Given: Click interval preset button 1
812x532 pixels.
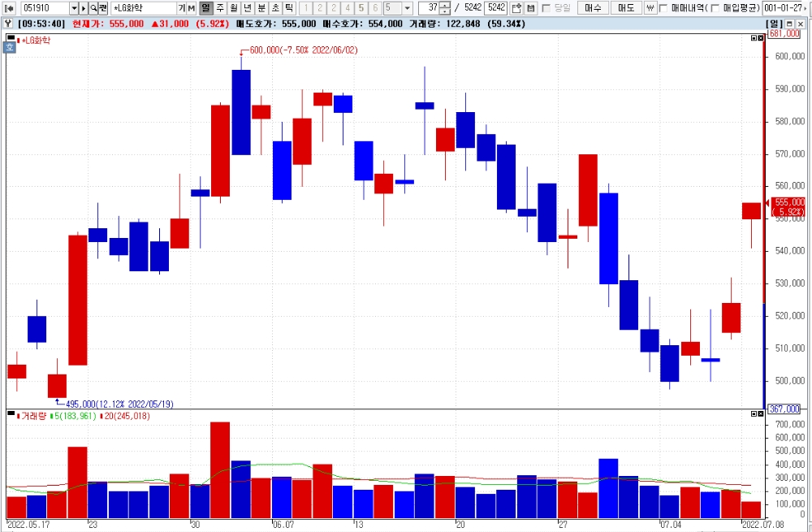Looking at the screenshot, I should (x=306, y=8).
